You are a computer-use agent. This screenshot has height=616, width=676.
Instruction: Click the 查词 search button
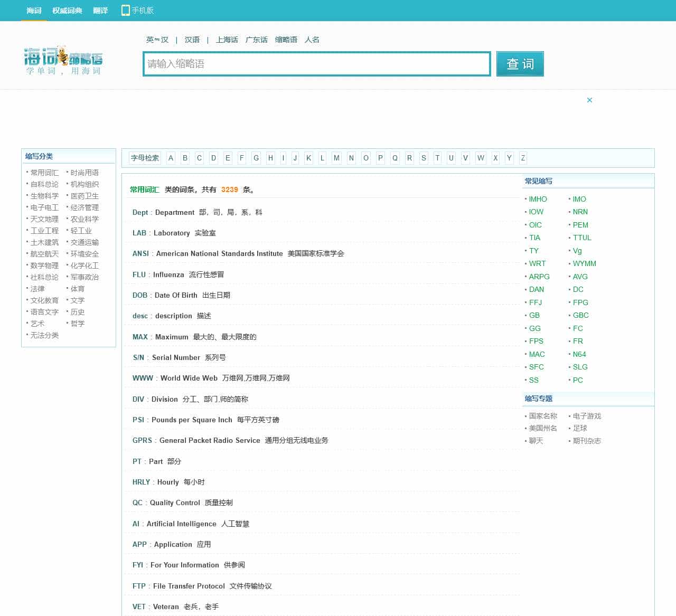tap(520, 63)
